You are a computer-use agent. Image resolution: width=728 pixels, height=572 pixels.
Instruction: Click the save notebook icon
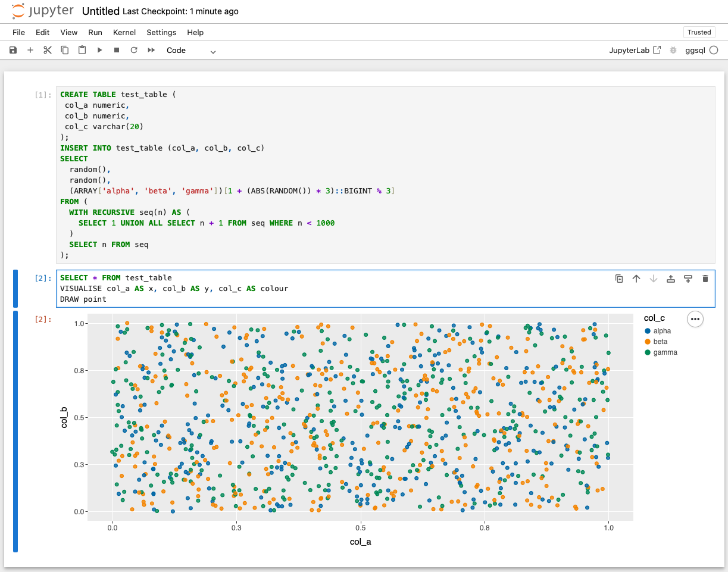pyautogui.click(x=13, y=51)
